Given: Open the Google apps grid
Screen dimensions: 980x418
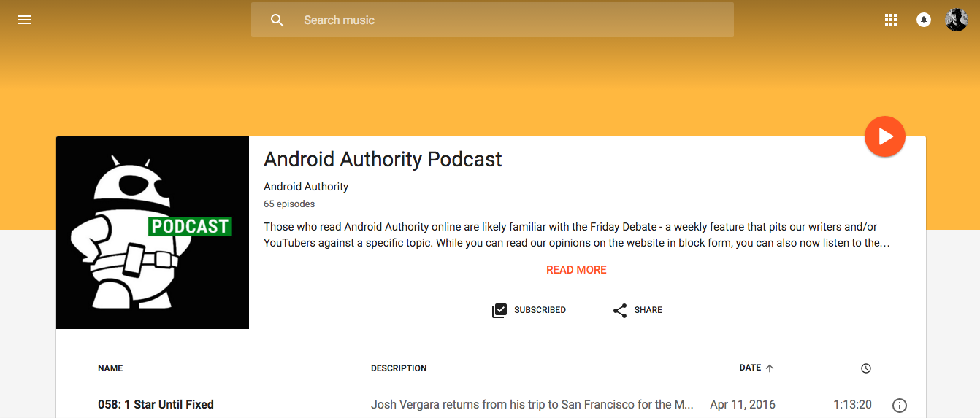Looking at the screenshot, I should tap(891, 20).
